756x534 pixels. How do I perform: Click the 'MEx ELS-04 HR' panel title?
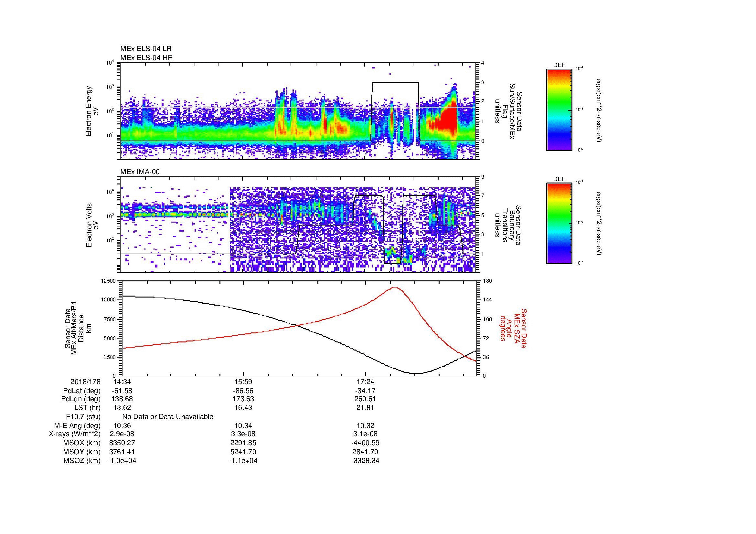click(146, 58)
